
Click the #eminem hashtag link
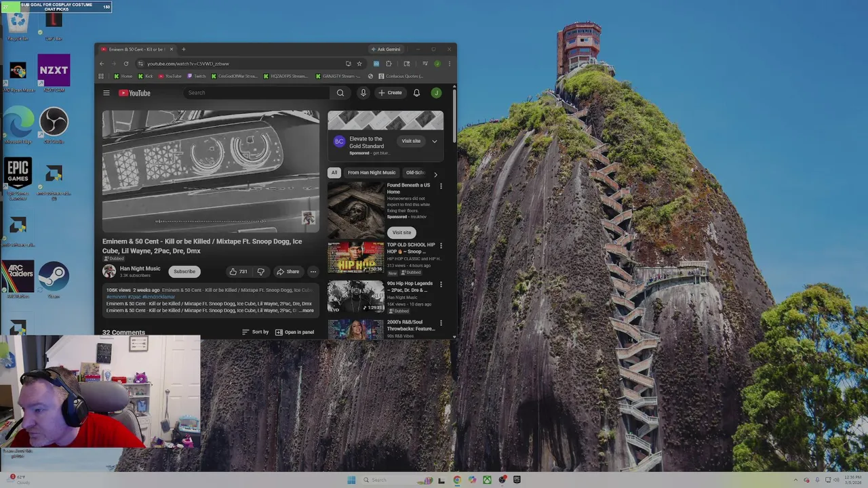(116, 297)
